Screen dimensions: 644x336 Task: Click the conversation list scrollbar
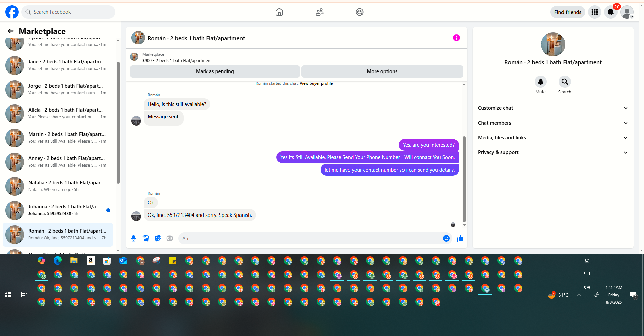click(118, 123)
